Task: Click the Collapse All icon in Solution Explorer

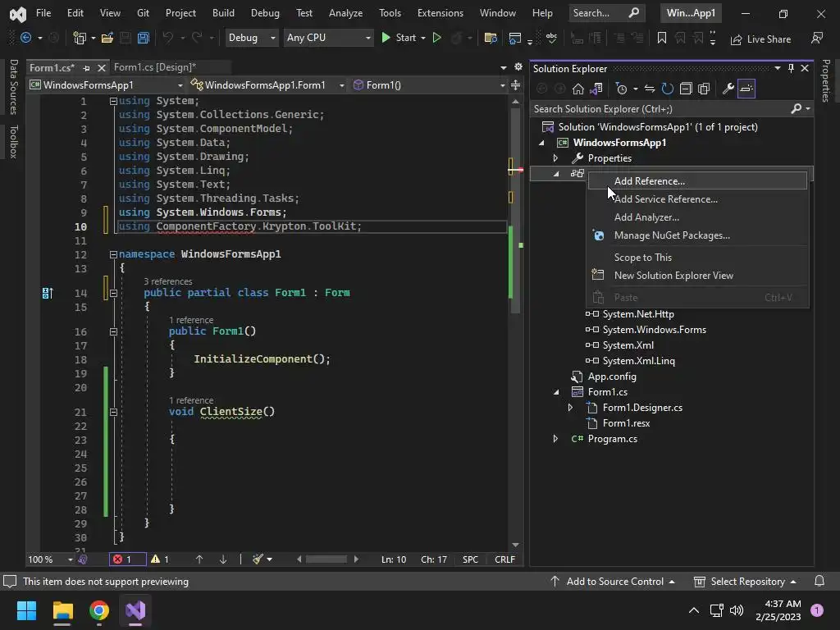Action: (x=686, y=89)
